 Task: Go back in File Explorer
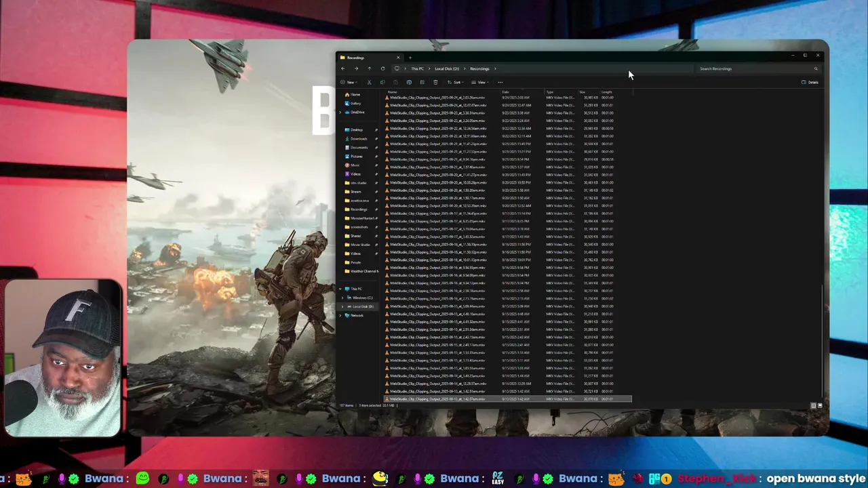coord(343,68)
